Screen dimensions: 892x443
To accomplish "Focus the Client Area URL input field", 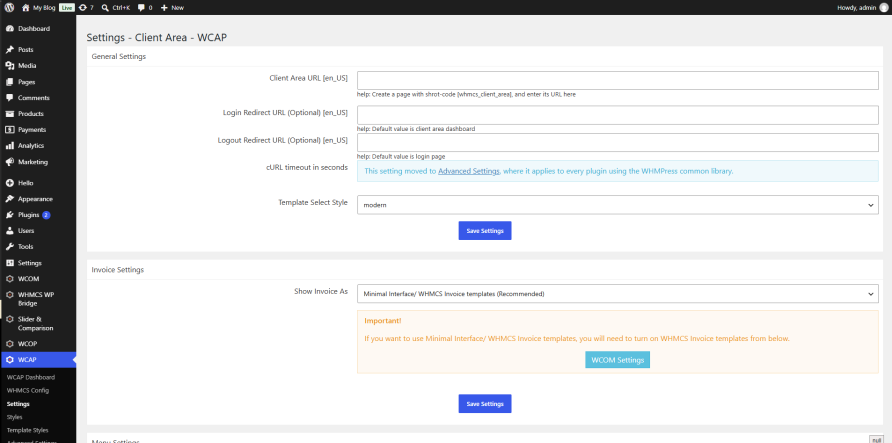I will 618,80.
